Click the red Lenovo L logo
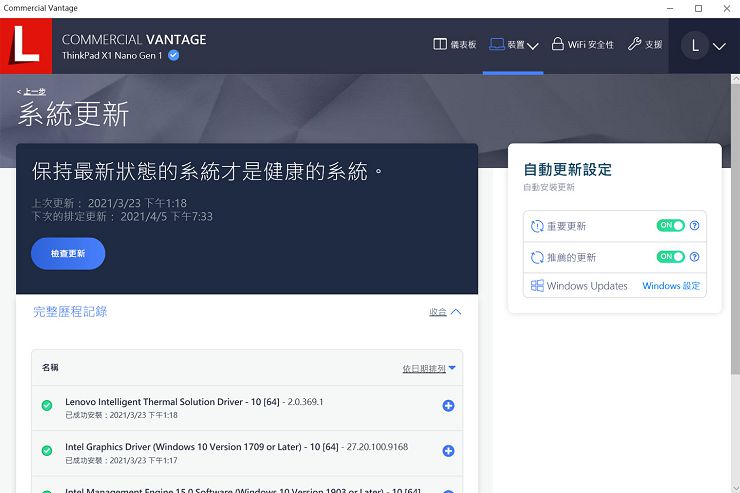The height and width of the screenshot is (493, 740). (26, 45)
